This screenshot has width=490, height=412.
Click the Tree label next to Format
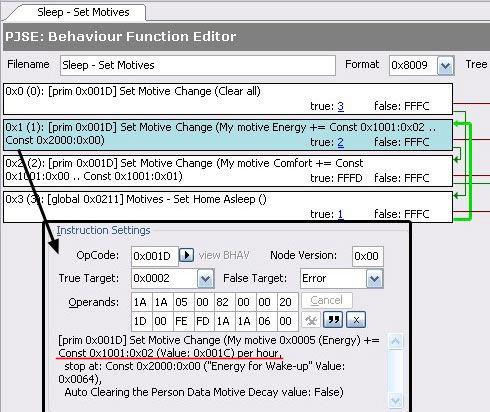pos(476,64)
